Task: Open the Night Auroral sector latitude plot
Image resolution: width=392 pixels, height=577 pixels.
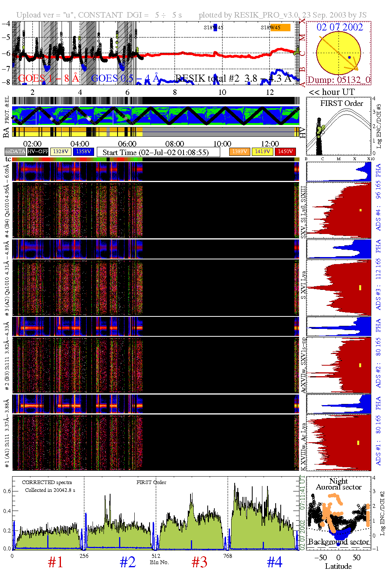Action: tap(339, 513)
